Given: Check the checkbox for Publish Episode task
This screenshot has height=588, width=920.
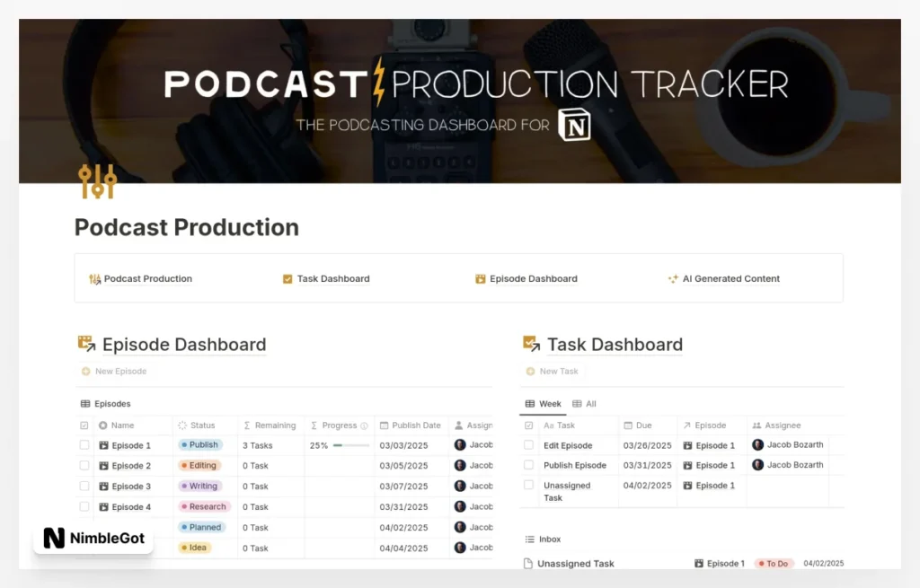Looking at the screenshot, I should tap(529, 465).
